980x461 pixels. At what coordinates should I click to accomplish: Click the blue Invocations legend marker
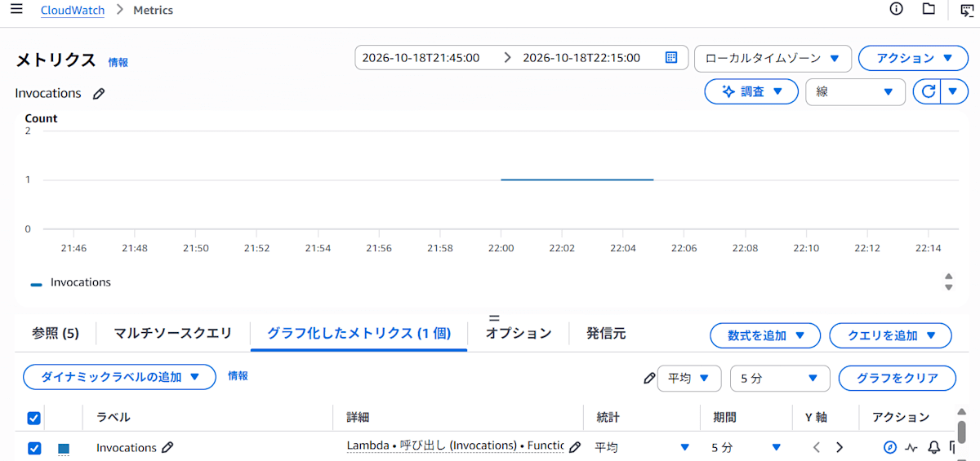click(36, 284)
